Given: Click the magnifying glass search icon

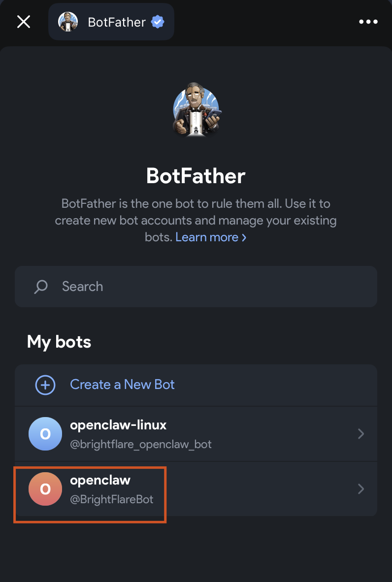Looking at the screenshot, I should click(41, 287).
